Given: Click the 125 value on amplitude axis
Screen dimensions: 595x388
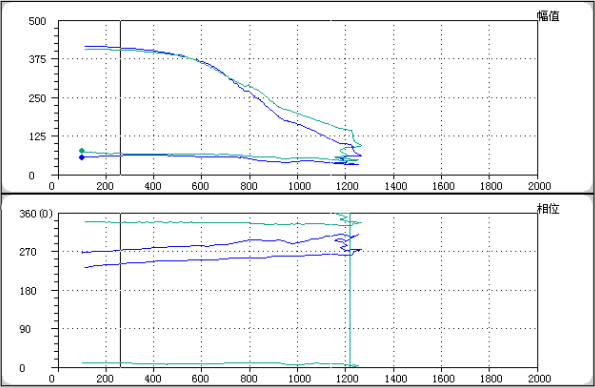Looking at the screenshot, I should (37, 136).
